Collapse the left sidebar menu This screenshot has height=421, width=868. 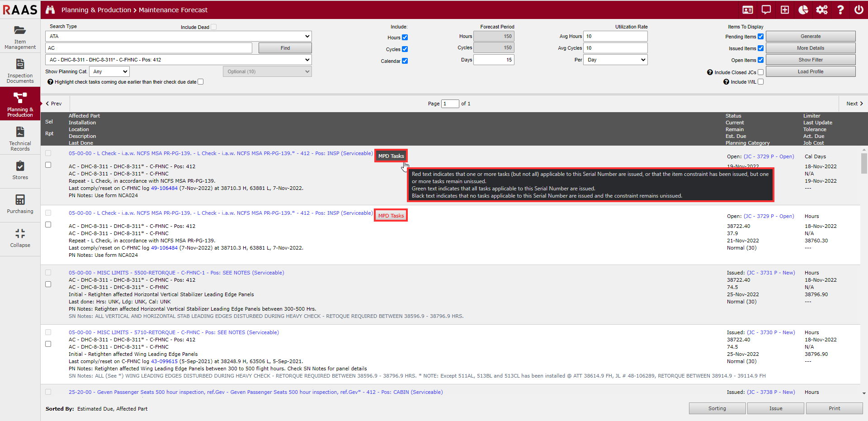point(20,237)
